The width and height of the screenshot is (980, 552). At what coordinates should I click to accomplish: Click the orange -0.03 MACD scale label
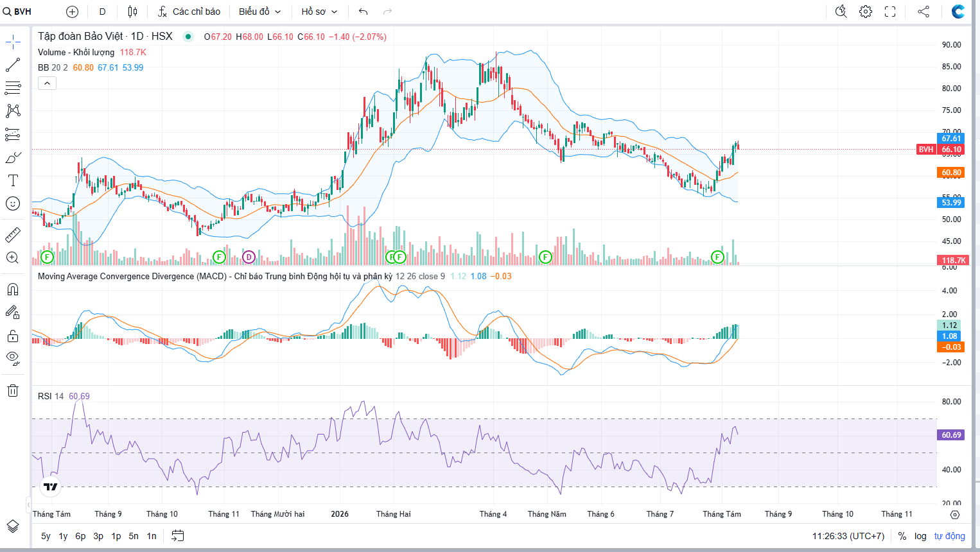pyautogui.click(x=951, y=347)
